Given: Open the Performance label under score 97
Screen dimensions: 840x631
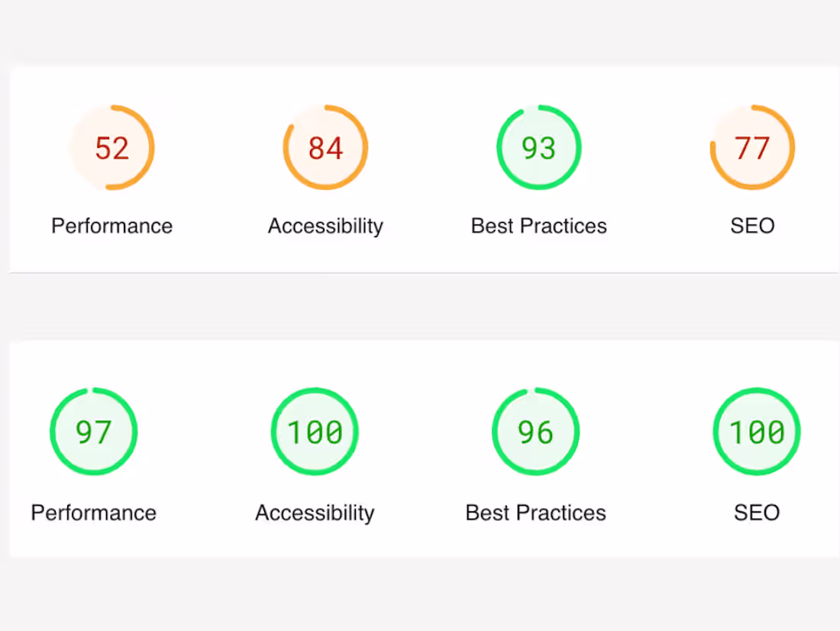Looking at the screenshot, I should pyautogui.click(x=93, y=513).
